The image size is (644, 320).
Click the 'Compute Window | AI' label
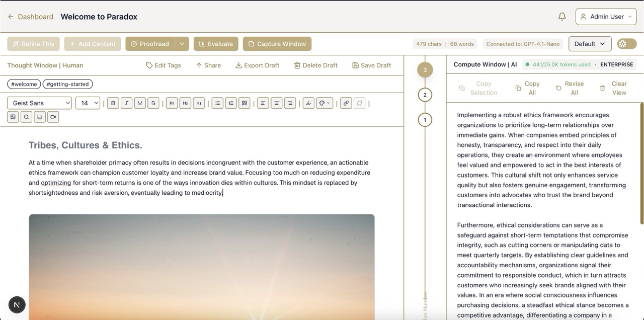[x=485, y=64]
